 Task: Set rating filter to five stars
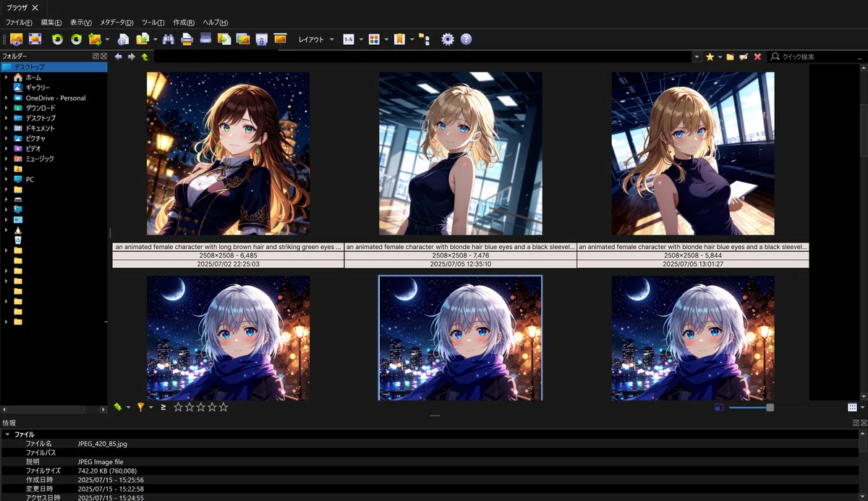pyautogui.click(x=224, y=407)
